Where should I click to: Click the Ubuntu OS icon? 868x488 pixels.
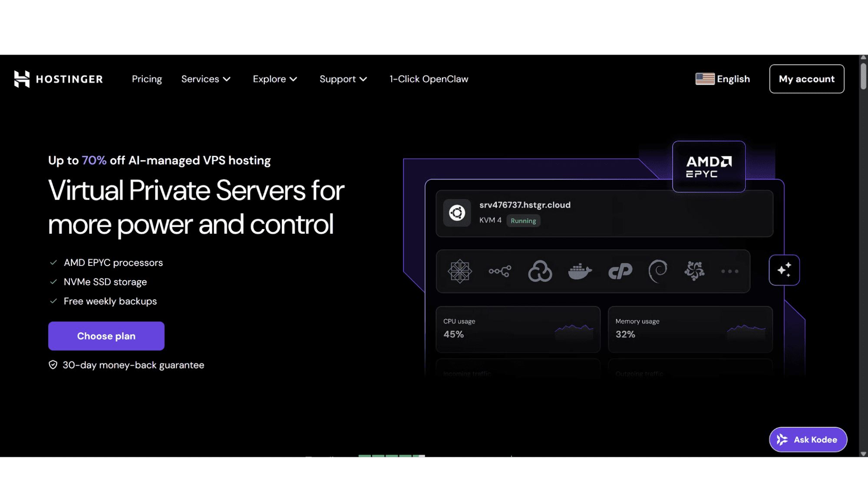tap(457, 213)
